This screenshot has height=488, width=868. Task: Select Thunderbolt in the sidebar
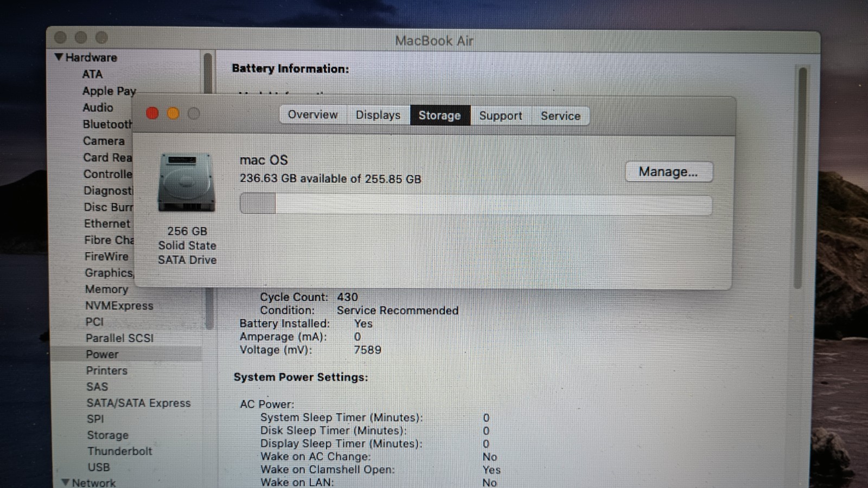(119, 451)
